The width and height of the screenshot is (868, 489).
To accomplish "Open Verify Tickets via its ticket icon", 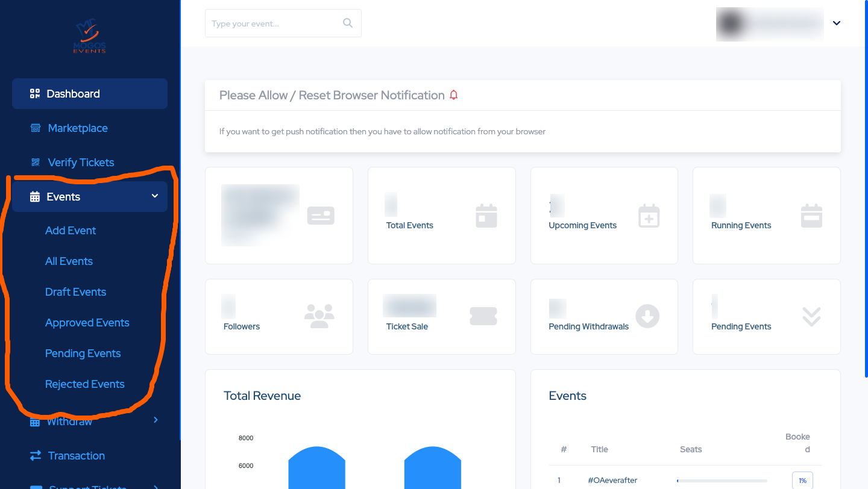I will tap(35, 162).
